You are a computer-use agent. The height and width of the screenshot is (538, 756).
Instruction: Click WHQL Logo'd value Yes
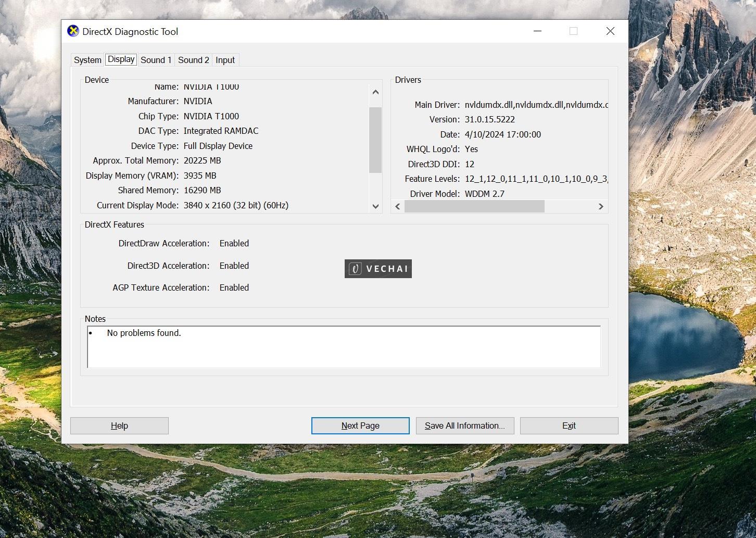pos(471,149)
